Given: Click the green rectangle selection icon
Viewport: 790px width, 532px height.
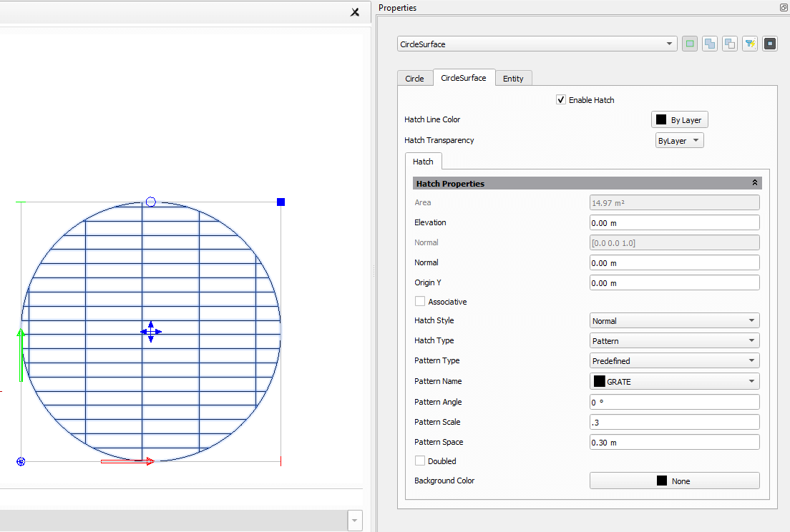Looking at the screenshot, I should (690, 44).
